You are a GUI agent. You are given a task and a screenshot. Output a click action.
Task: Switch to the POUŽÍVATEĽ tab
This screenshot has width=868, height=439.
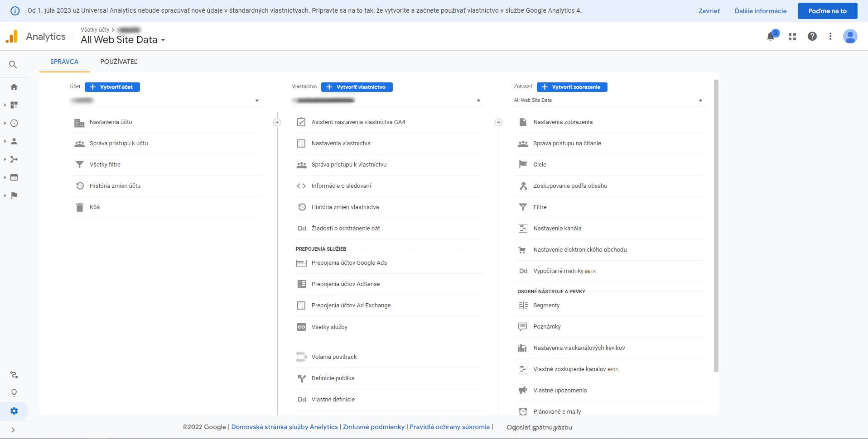(x=119, y=62)
